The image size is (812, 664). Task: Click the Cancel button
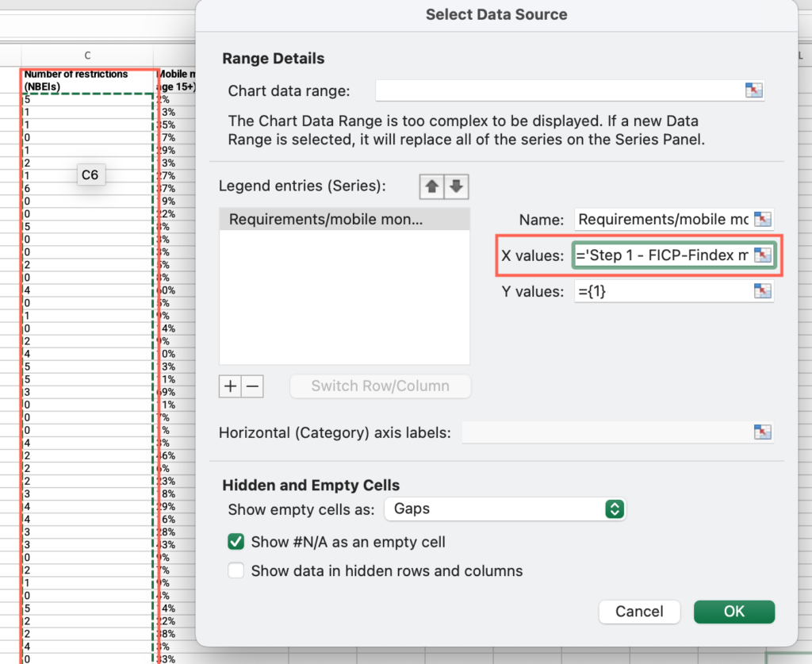point(639,612)
